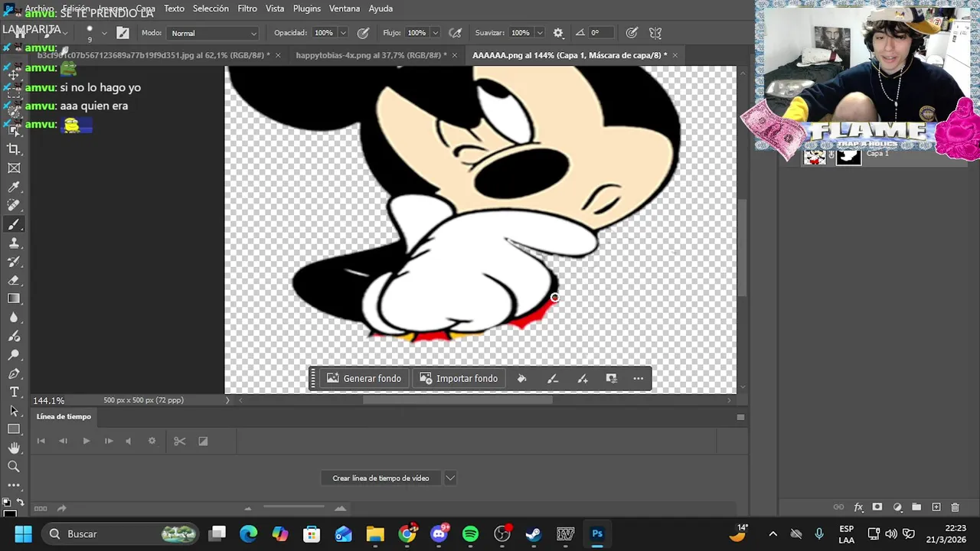Image resolution: width=980 pixels, height=551 pixels.
Task: Select the Eyedropper tool
Action: pyautogui.click(x=14, y=187)
